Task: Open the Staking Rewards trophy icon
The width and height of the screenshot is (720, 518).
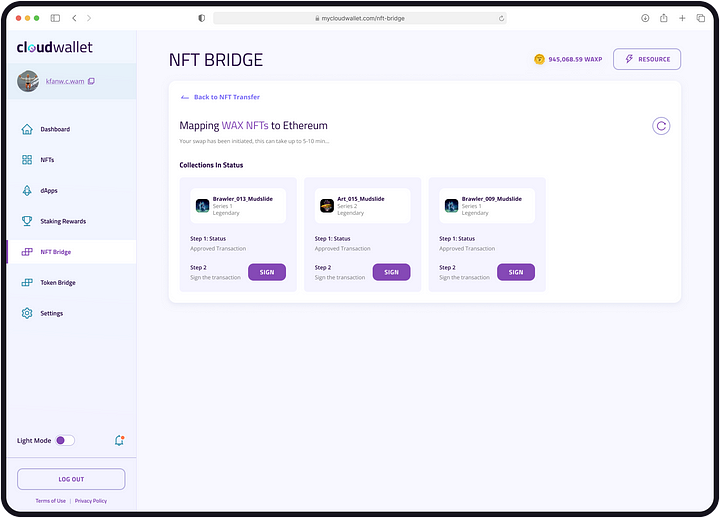Action: pyautogui.click(x=27, y=221)
